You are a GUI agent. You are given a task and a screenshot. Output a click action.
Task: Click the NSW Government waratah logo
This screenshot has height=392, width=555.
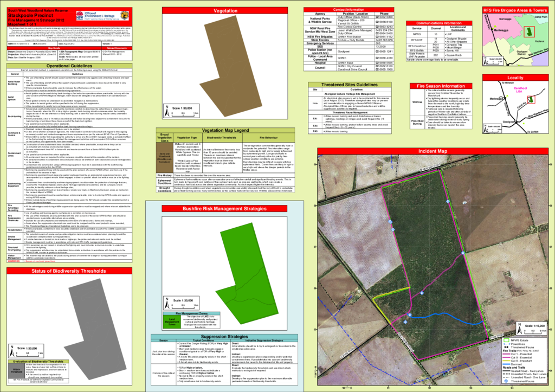tap(80, 15)
